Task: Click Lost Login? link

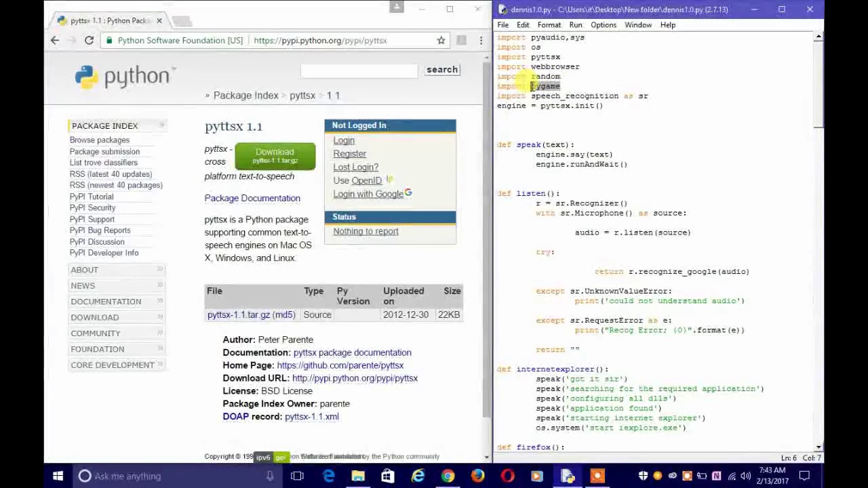Action: 355,167
